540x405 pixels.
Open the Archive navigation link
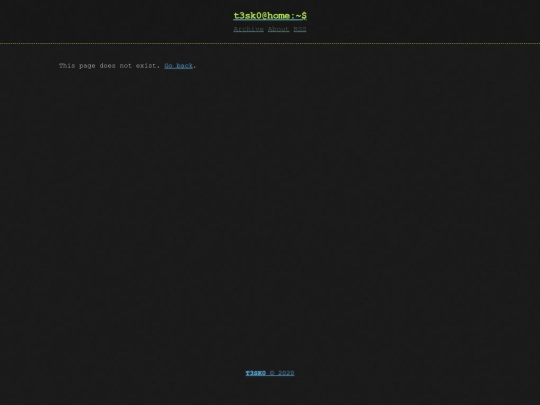pos(248,29)
